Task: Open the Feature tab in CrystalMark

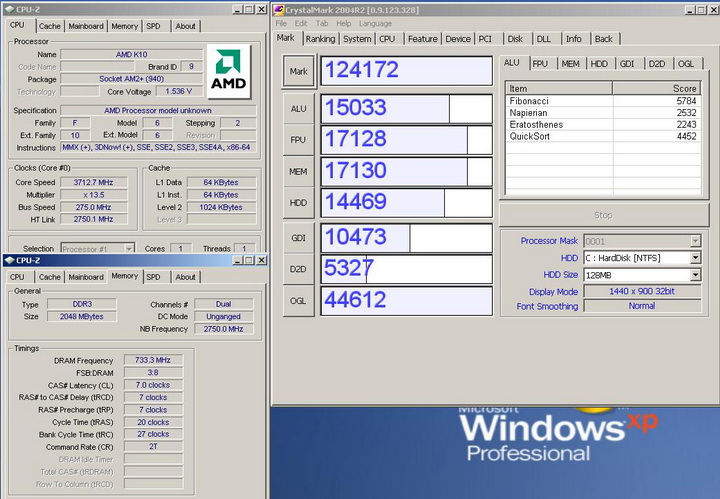Action: tap(422, 39)
